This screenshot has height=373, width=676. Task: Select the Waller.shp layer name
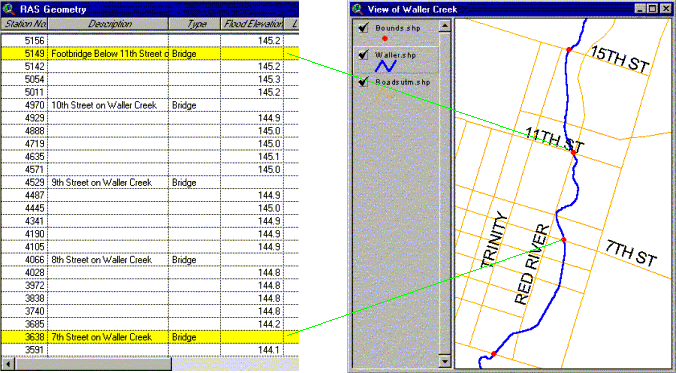click(395, 55)
